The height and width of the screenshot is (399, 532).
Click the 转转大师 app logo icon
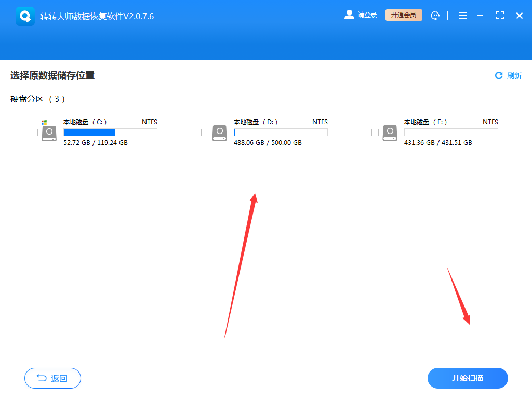pyautogui.click(x=24, y=15)
